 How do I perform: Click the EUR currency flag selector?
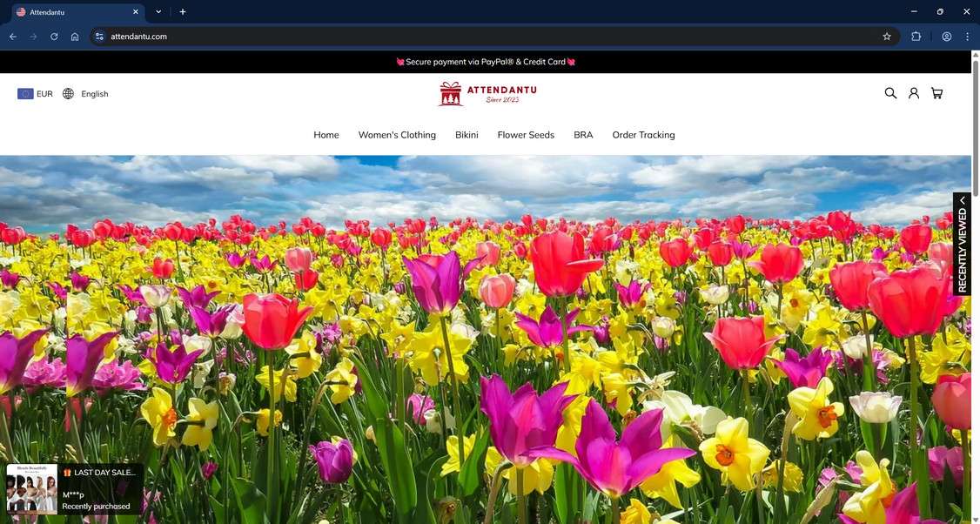[35, 94]
